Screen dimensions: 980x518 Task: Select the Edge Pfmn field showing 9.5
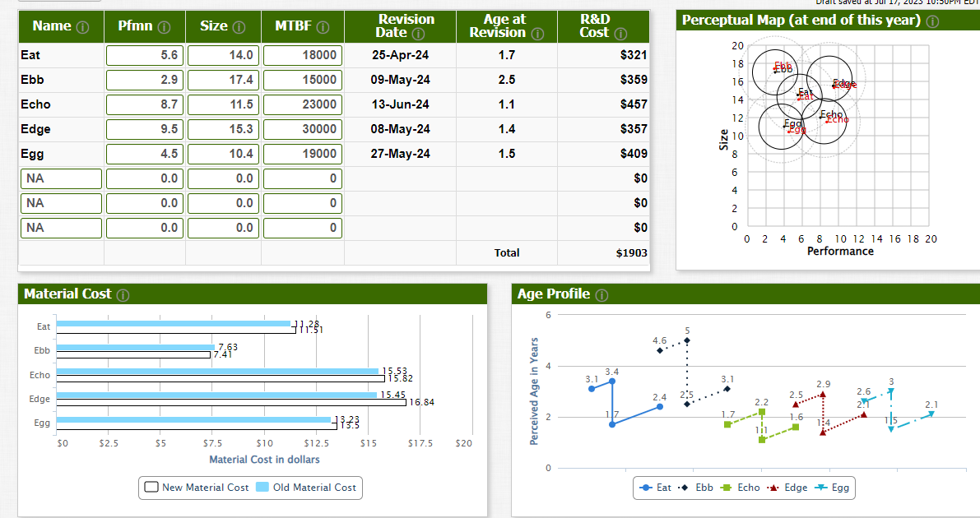(144, 129)
